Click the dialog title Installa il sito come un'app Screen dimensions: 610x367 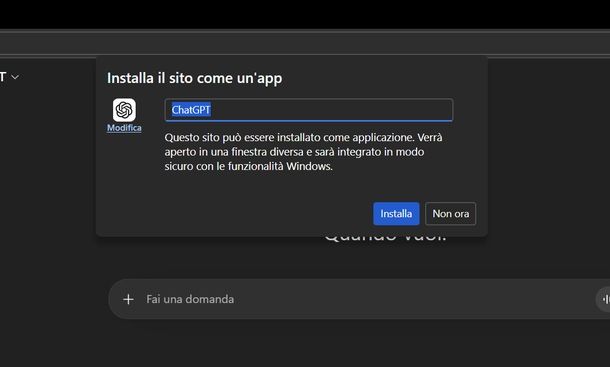click(x=195, y=78)
